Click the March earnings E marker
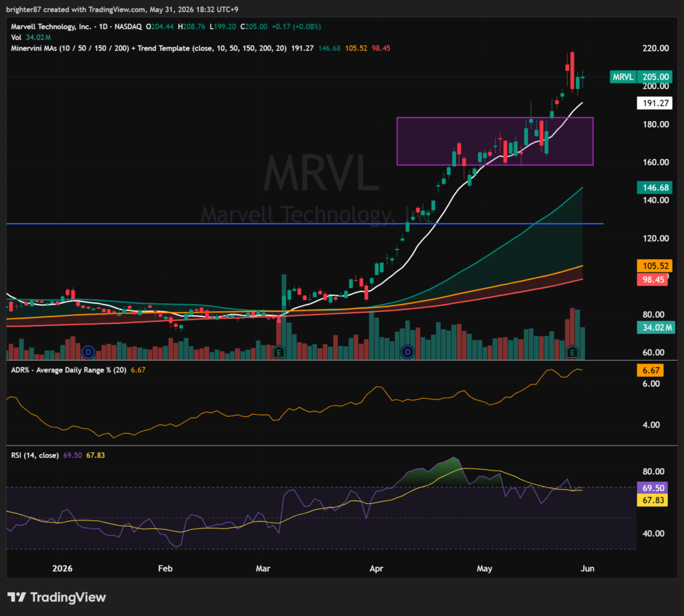The image size is (684, 616). 279,351
